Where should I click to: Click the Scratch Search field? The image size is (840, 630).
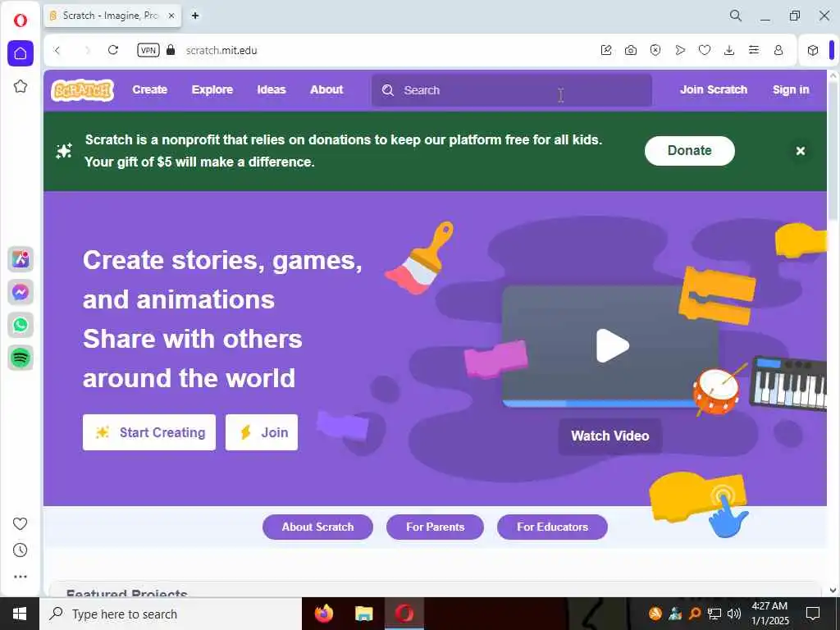pos(512,90)
